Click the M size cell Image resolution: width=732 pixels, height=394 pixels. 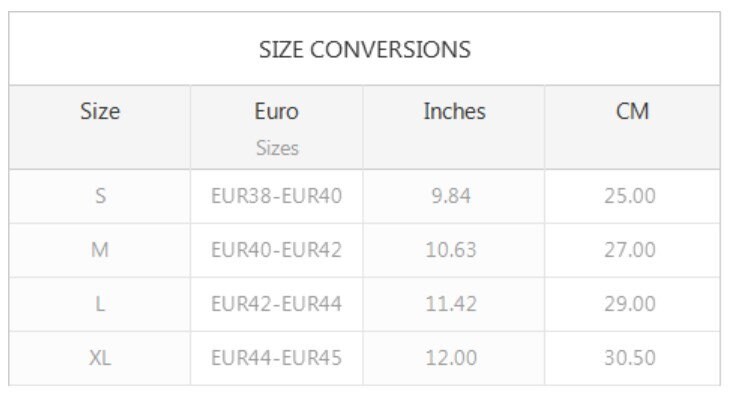[100, 250]
